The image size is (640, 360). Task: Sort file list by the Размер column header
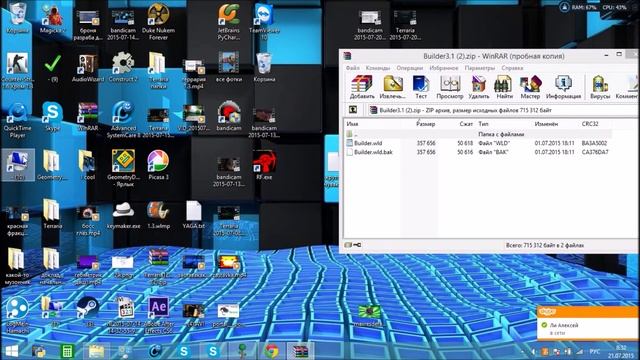point(426,124)
